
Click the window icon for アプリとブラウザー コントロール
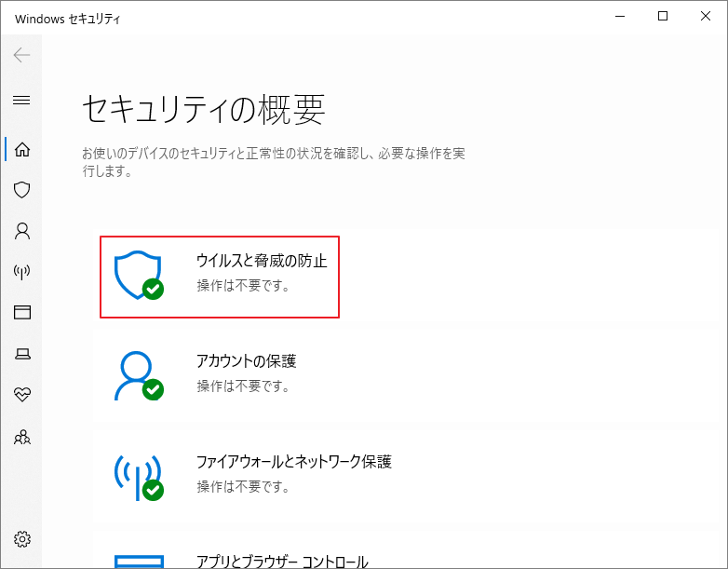coord(139,562)
